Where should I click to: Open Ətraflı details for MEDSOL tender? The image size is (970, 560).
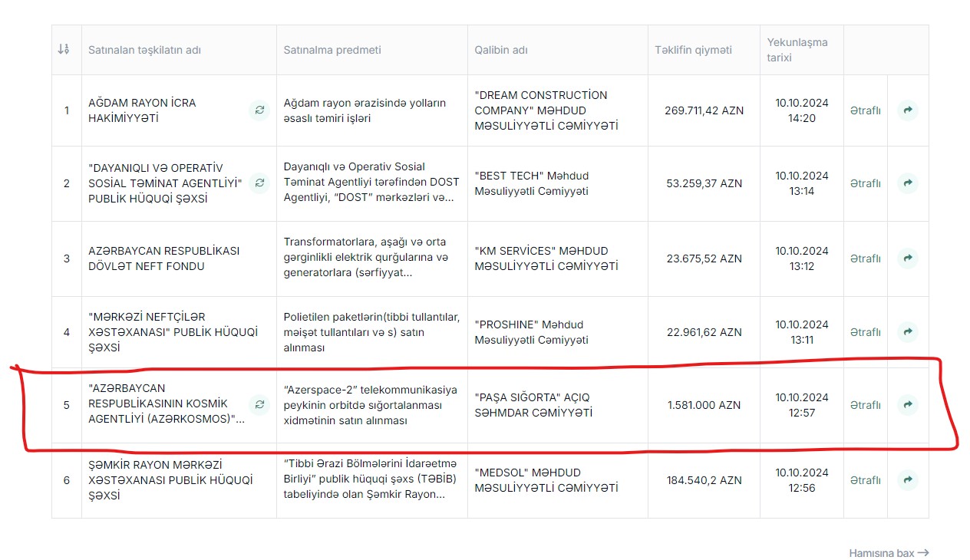point(865,480)
